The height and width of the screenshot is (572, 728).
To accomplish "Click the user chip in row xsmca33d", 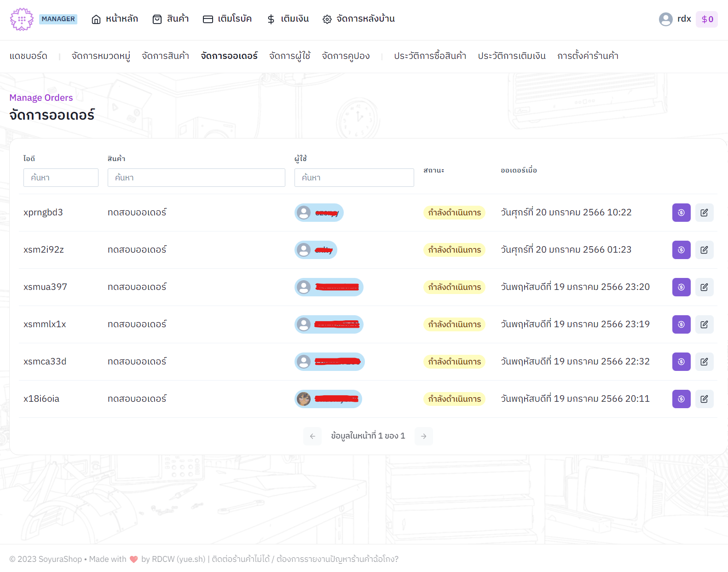I will [x=329, y=362].
